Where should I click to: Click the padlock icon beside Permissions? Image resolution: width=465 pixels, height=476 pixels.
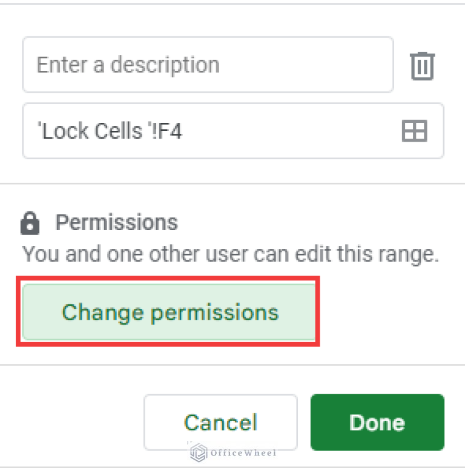click(x=30, y=224)
